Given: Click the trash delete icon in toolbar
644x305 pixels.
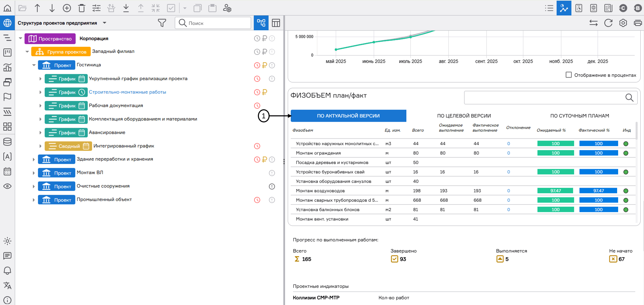Looking at the screenshot, I should coord(82,8).
